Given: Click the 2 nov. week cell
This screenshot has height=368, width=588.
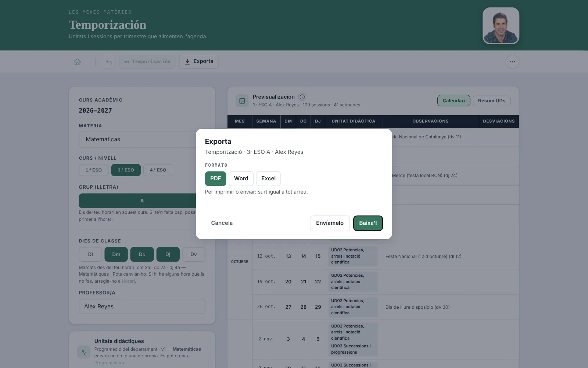Looking at the screenshot, I should (266, 339).
